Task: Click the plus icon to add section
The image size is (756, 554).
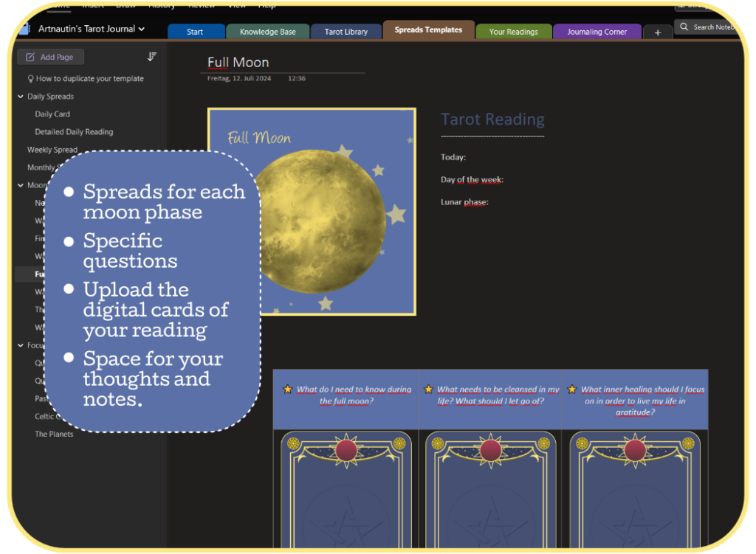Action: coord(657,32)
